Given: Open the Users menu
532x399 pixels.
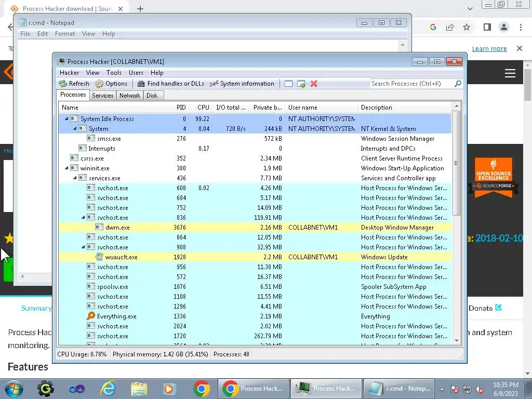Looking at the screenshot, I should point(136,73).
